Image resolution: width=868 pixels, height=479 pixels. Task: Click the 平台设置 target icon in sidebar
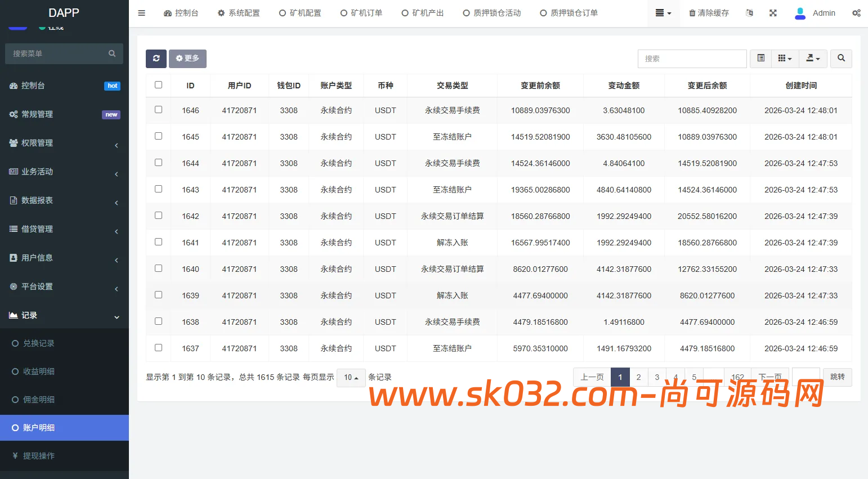coord(14,286)
